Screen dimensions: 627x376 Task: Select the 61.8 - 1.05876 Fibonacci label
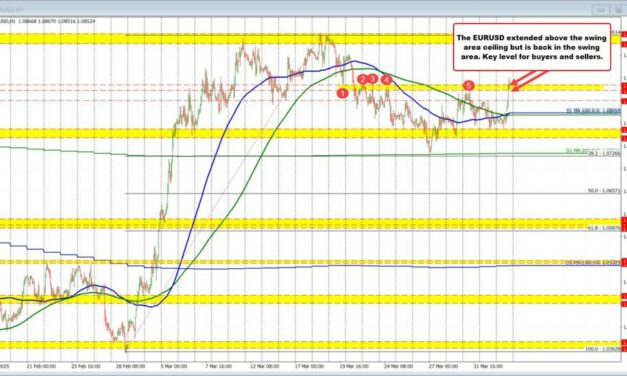tap(604, 228)
